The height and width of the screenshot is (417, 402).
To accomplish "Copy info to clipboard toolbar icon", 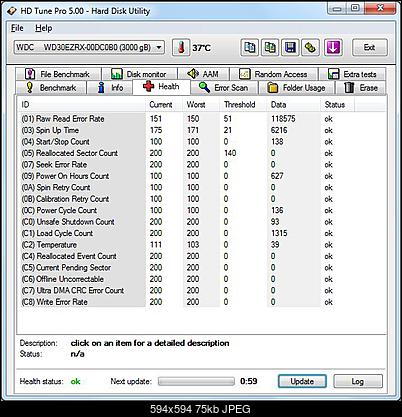I will click(x=250, y=47).
